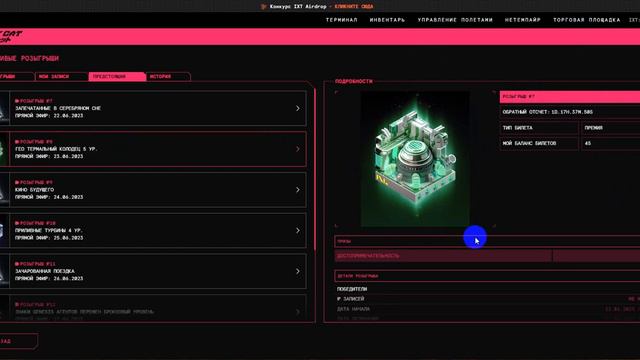Click the pink РОЗЫГРЫШ #7 details header
The height and width of the screenshot is (360, 640).
[x=570, y=97]
